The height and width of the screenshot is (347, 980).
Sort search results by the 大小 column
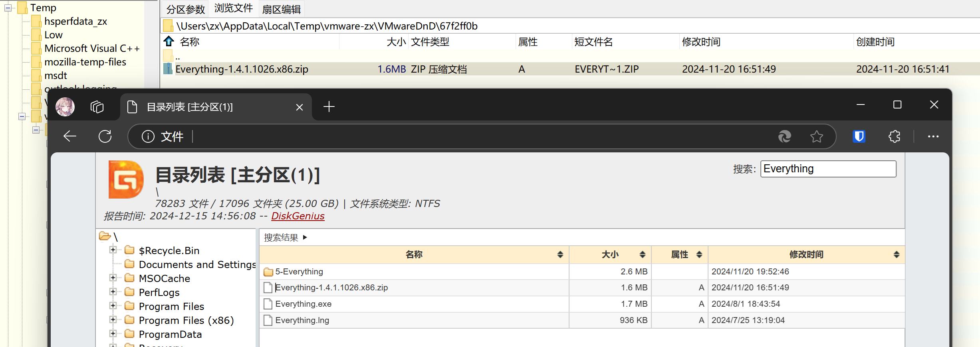pyautogui.click(x=610, y=254)
